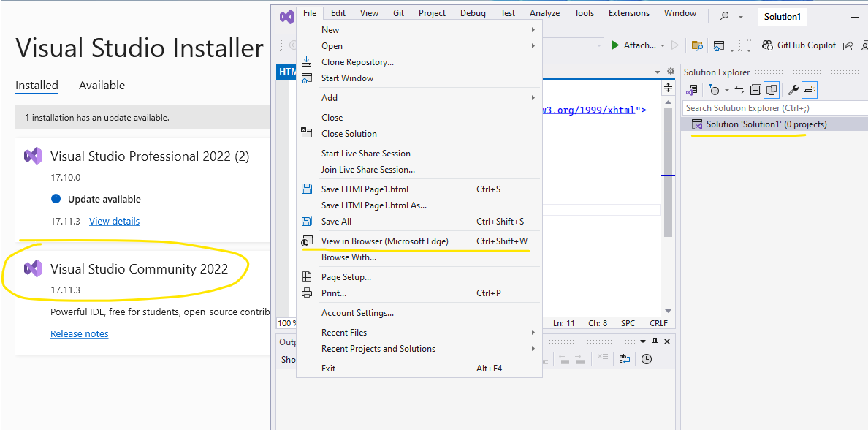Click the Attach button label

(x=640, y=45)
